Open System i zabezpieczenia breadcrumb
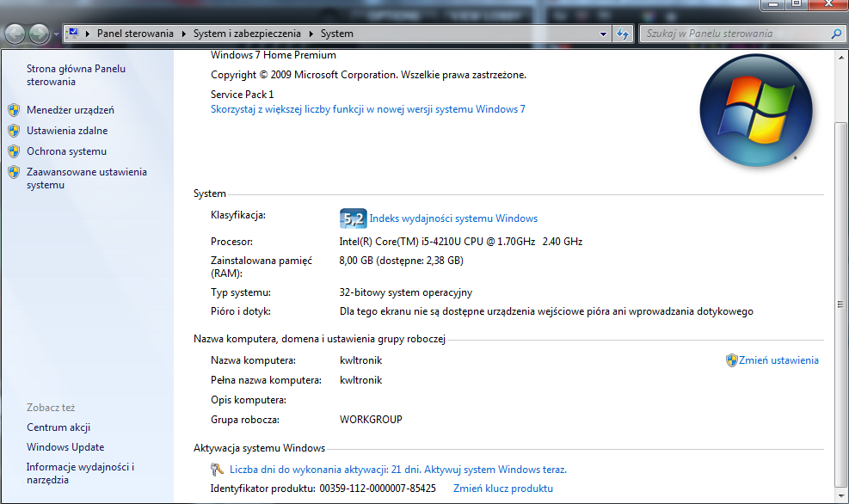Image resolution: width=849 pixels, height=504 pixels. [247, 34]
